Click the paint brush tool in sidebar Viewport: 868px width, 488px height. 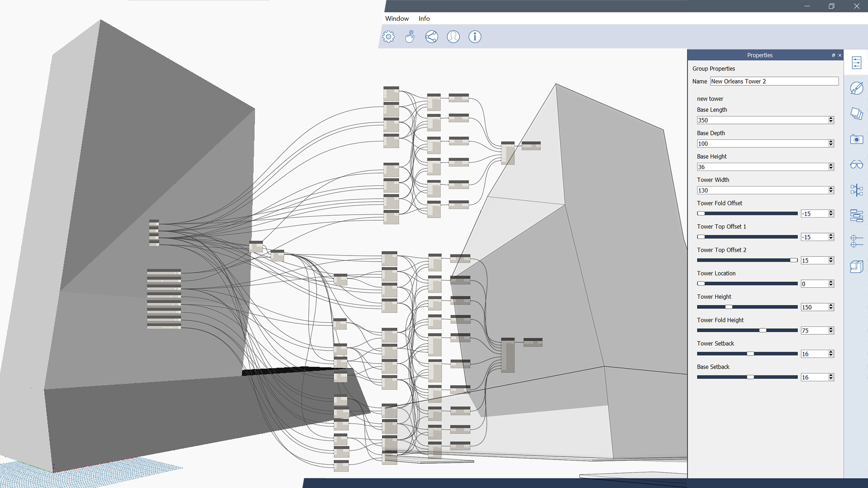pos(857,88)
